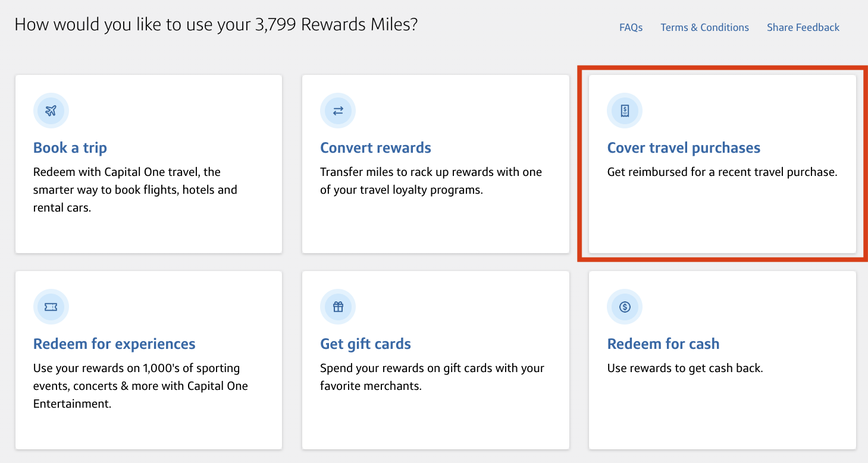Screen dimensions: 868x463
Task: Click 'Transfer miles to rack up rewards' text
Action: 431,181
